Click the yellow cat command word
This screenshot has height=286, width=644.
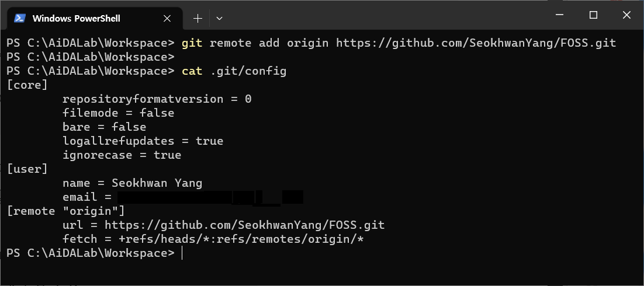click(x=192, y=71)
